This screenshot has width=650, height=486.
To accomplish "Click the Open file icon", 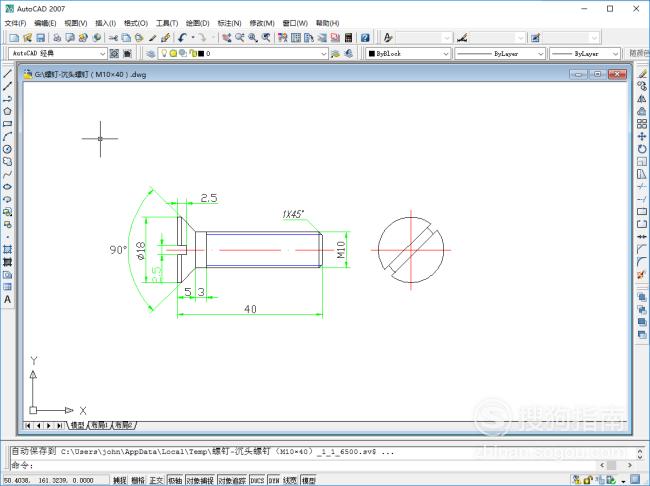I will click(x=27, y=38).
